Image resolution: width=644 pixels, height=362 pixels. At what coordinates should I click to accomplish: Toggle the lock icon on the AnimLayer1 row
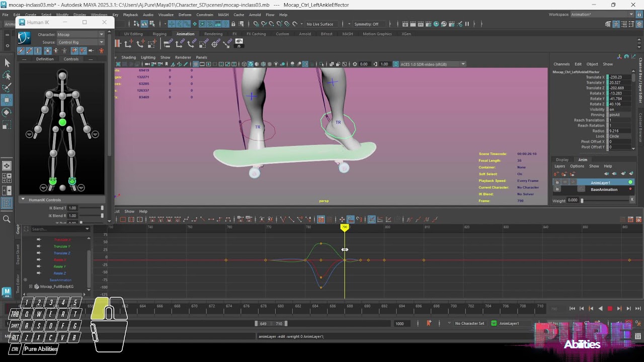[x=557, y=182]
